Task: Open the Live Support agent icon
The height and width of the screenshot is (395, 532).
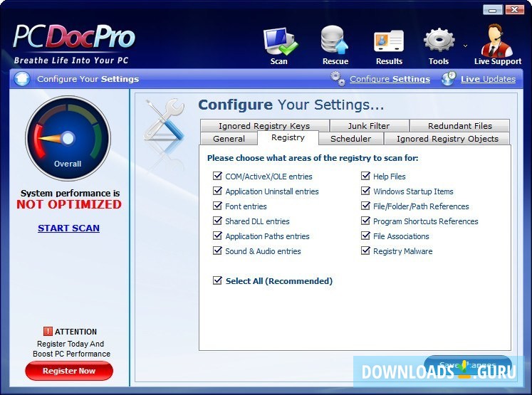Action: click(496, 40)
